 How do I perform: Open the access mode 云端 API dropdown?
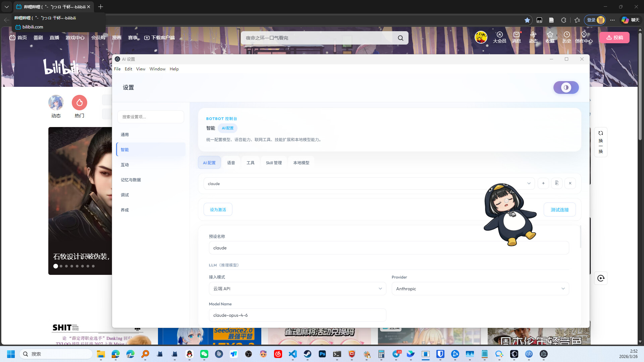[297, 289]
